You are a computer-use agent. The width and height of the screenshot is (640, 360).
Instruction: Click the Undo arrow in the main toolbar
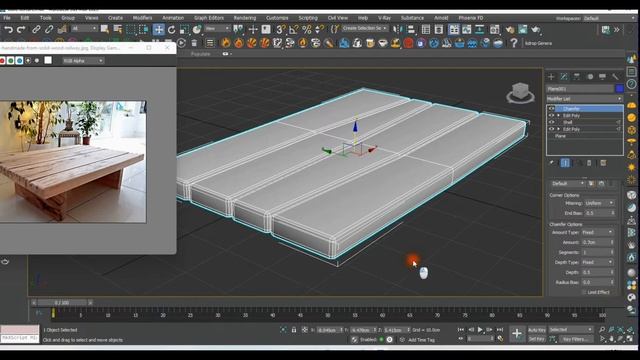8,29
